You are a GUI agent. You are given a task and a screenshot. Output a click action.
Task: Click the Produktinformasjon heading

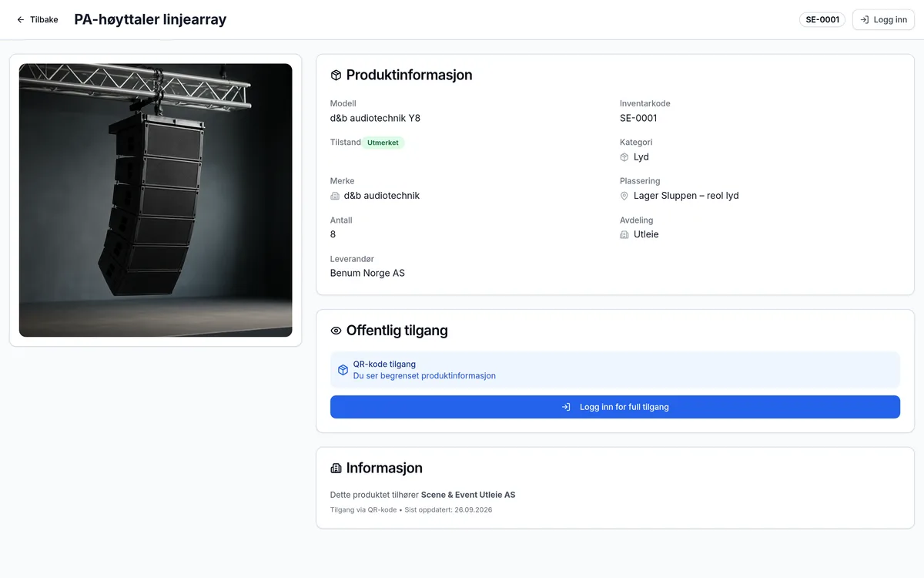[x=409, y=76]
